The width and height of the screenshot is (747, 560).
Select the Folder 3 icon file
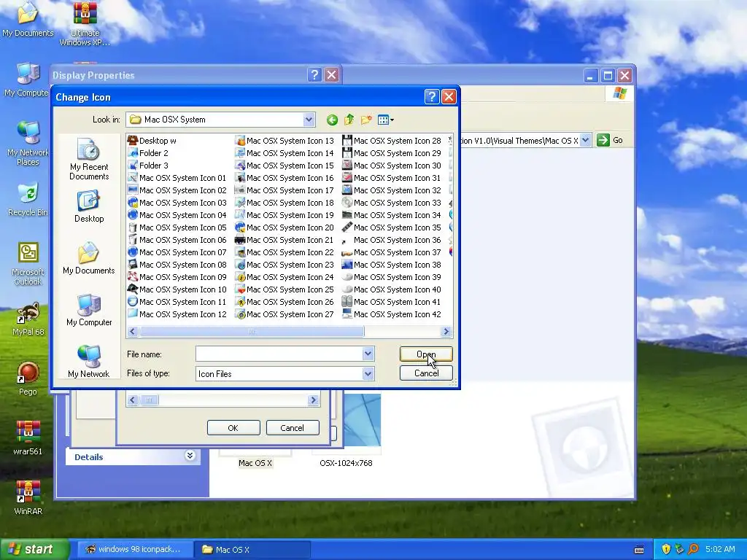click(148, 166)
